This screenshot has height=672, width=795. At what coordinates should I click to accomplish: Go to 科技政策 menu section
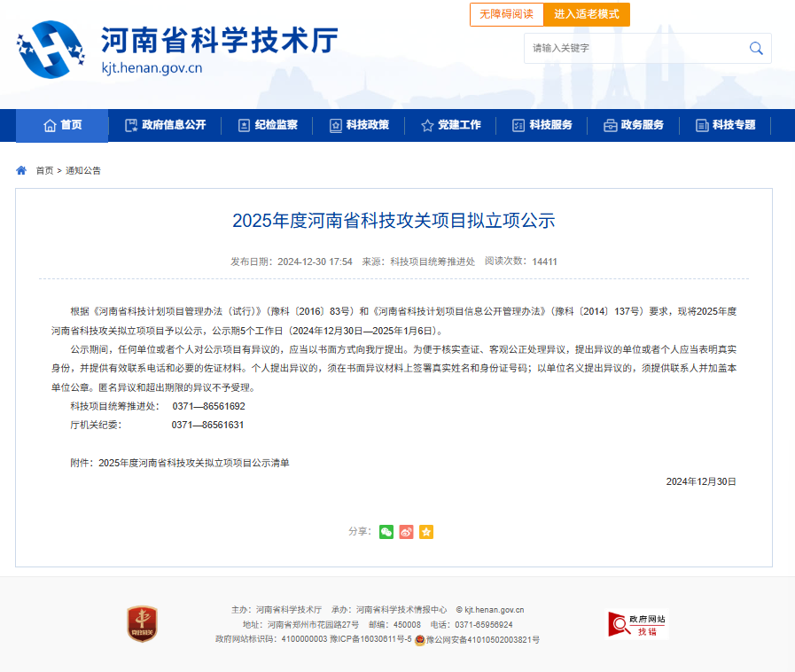pyautogui.click(x=359, y=125)
